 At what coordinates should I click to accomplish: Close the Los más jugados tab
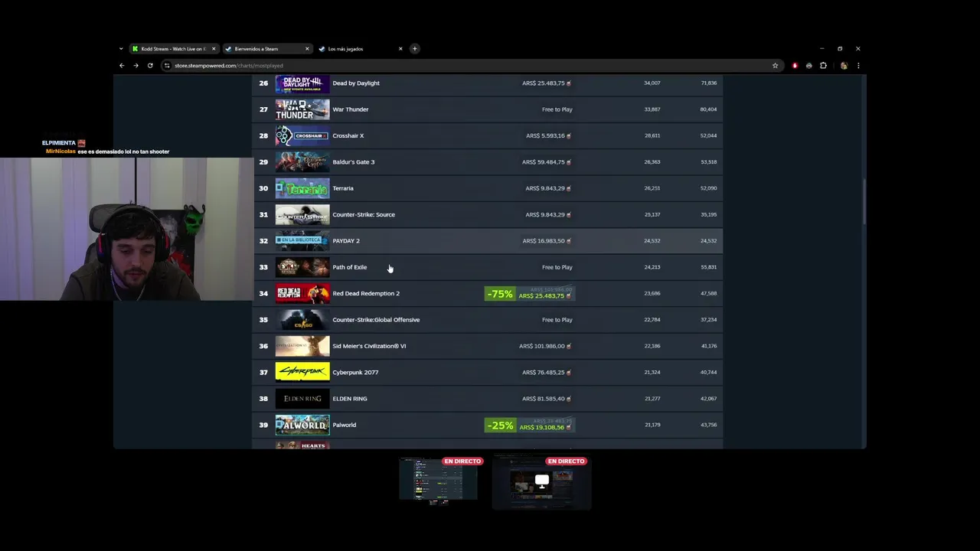(400, 49)
